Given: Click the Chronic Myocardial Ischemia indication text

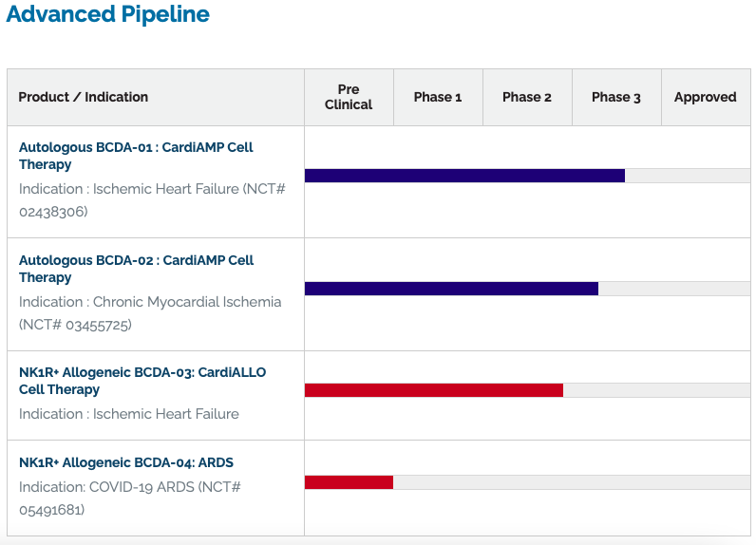Looking at the screenshot, I should 150,313.
